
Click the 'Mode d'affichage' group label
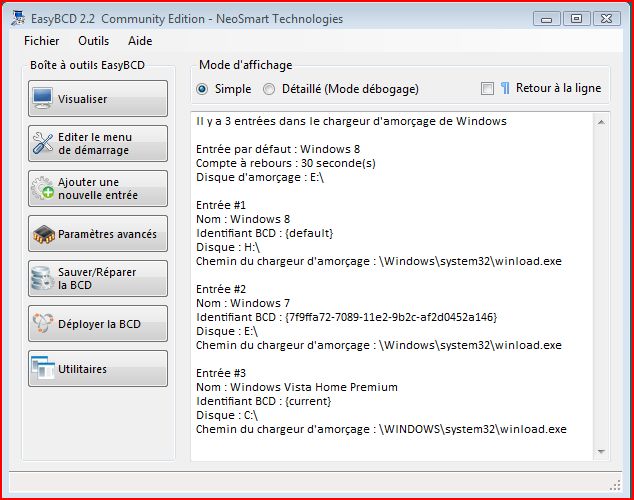[x=245, y=65]
